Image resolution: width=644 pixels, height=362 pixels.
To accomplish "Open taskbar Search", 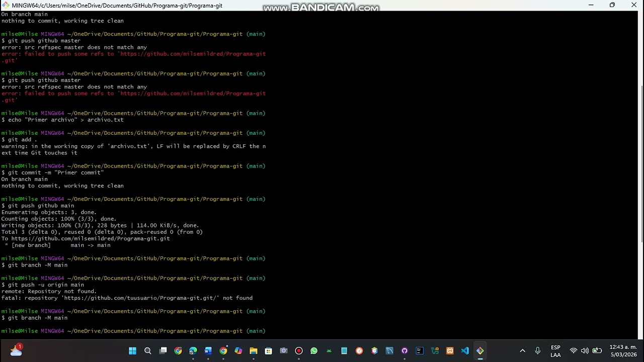I will click(x=148, y=351).
